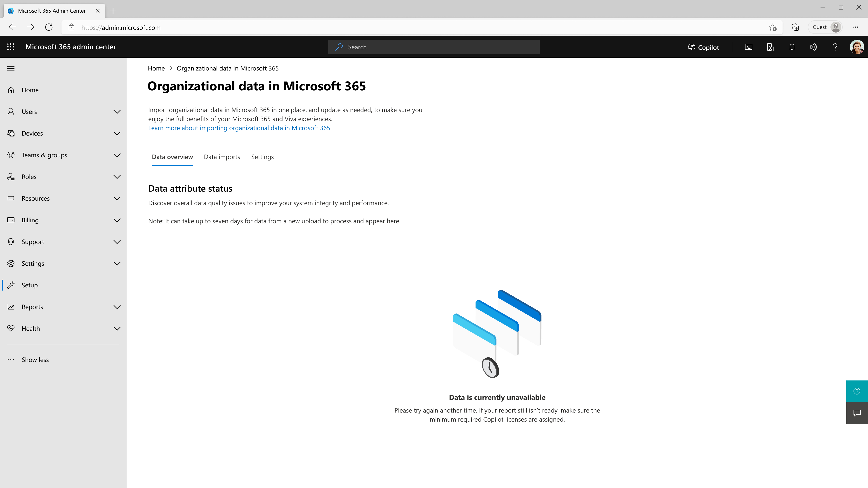868x488 pixels.
Task: Switch to the Data imports tab
Action: pos(222,157)
